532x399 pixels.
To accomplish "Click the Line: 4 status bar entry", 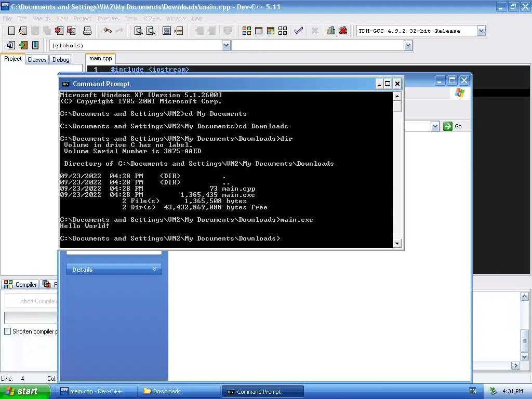I will coord(13,378).
